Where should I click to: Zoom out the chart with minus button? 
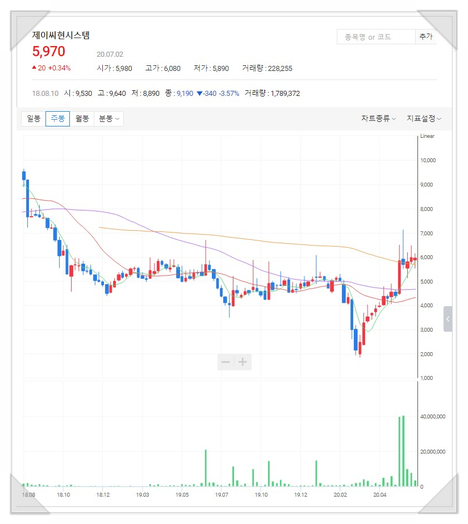pos(226,362)
